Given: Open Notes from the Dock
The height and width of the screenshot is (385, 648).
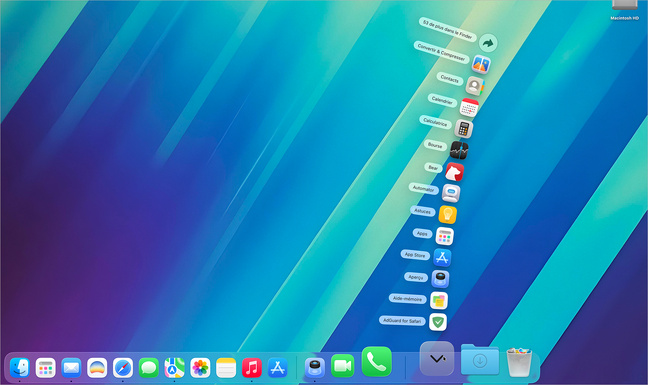Looking at the screenshot, I should click(x=226, y=367).
